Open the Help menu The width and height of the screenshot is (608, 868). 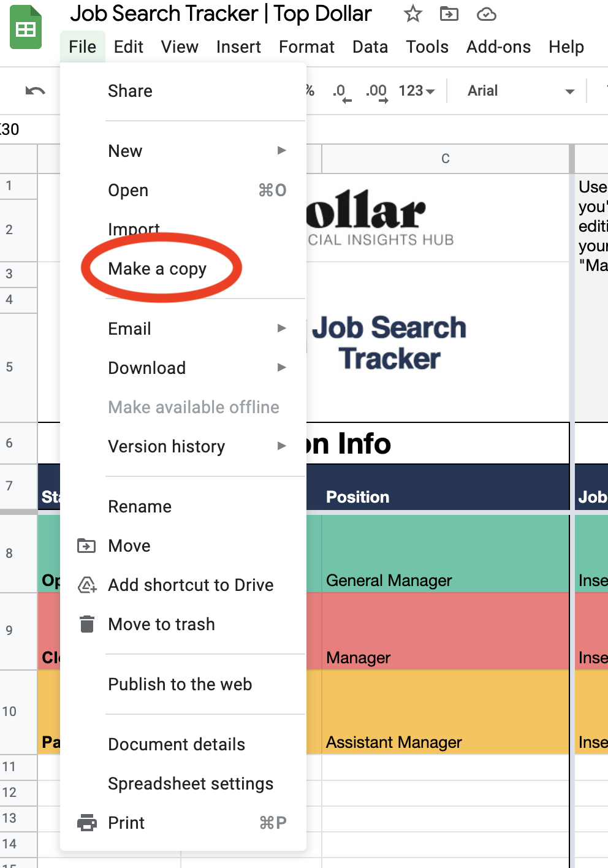pyautogui.click(x=566, y=47)
